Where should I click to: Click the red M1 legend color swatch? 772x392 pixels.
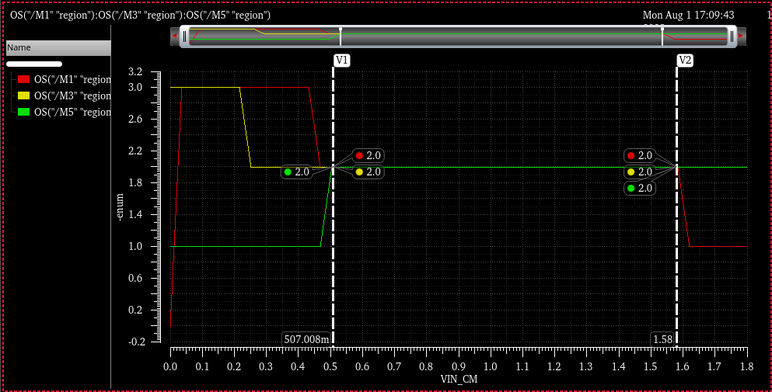pyautogui.click(x=24, y=80)
